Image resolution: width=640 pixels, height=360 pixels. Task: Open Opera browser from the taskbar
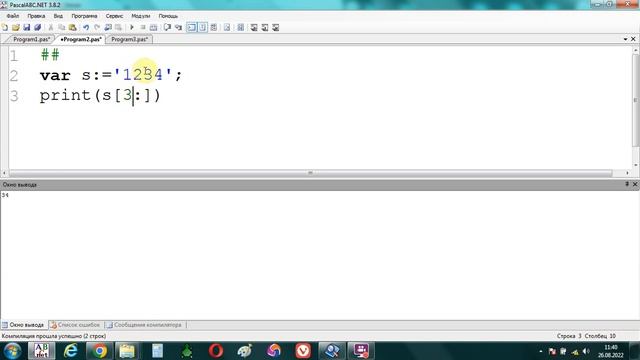tap(216, 351)
